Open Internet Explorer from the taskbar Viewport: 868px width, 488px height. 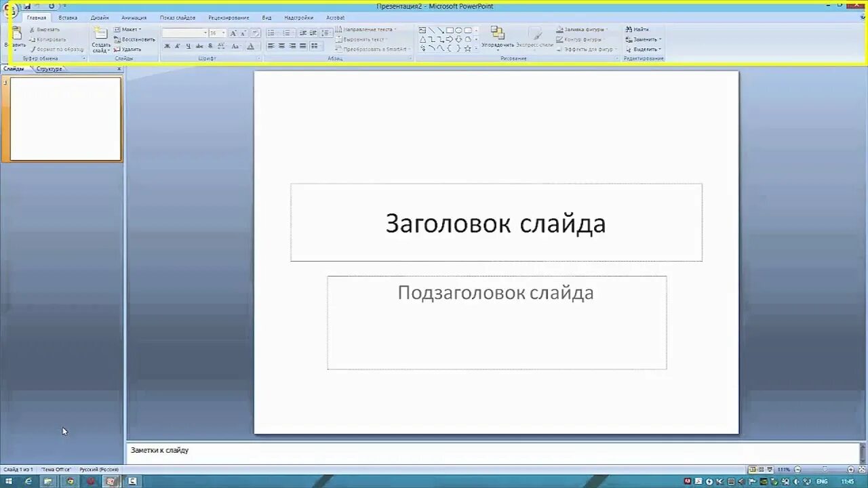coord(28,481)
